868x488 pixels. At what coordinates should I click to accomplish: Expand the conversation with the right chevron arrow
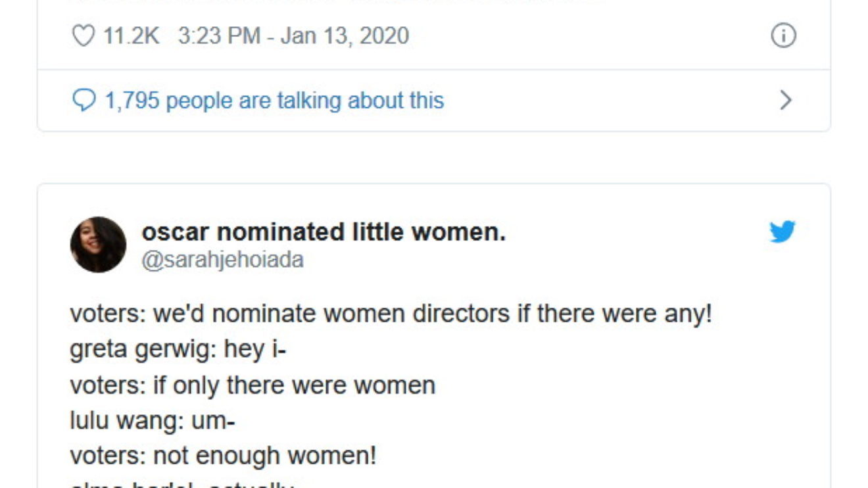point(785,101)
